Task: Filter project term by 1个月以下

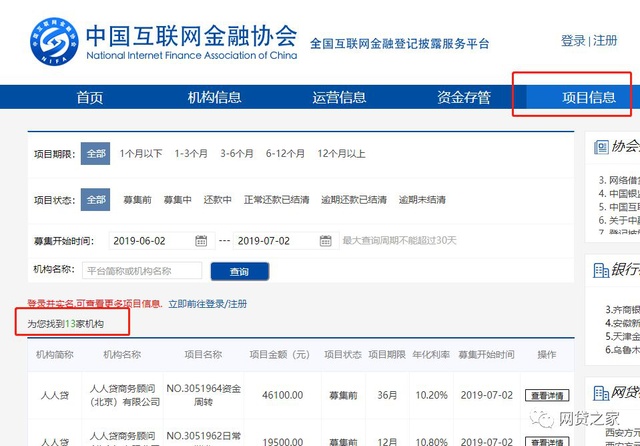Action: [141, 154]
